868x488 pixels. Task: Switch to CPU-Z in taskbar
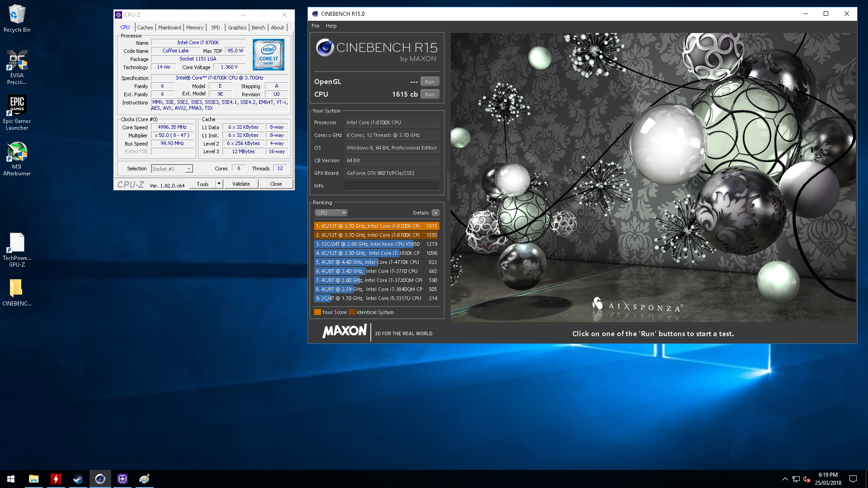coord(122,479)
